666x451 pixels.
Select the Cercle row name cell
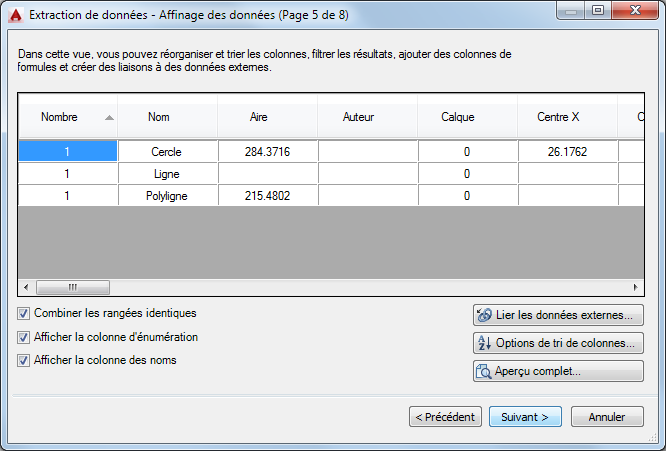click(168, 151)
